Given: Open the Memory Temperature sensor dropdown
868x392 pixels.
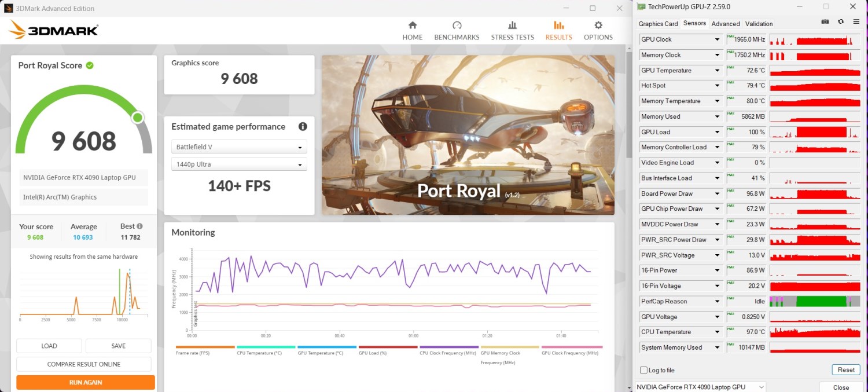Looking at the screenshot, I should (x=718, y=101).
